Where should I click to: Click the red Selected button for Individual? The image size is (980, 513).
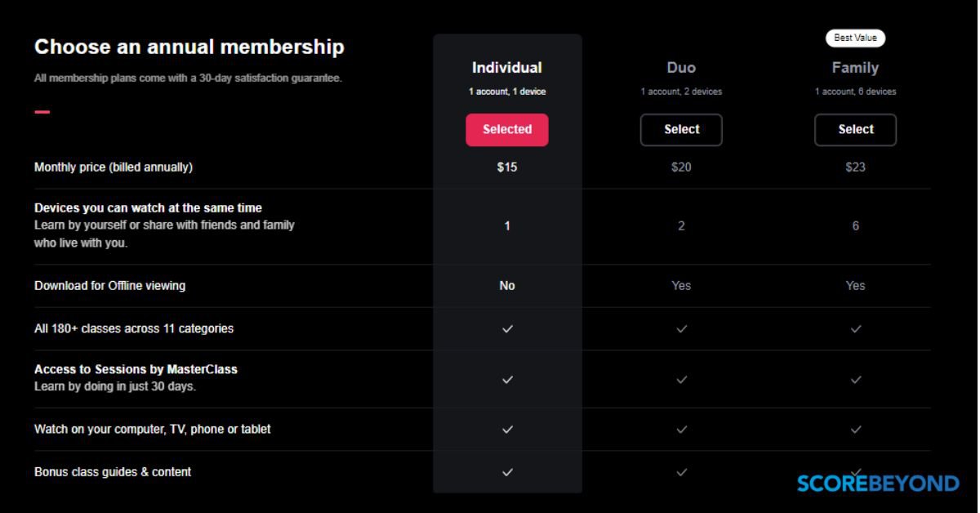[507, 130]
